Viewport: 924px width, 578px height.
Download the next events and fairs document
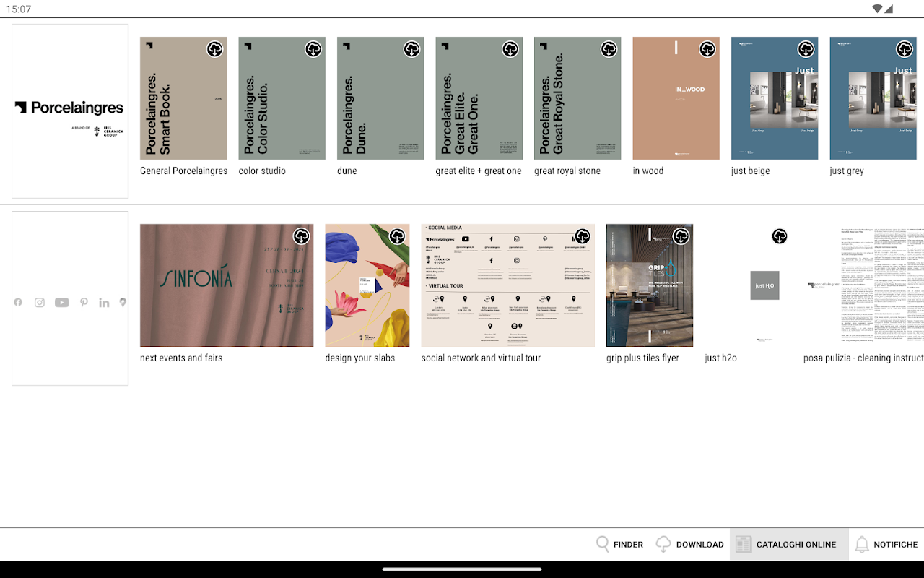point(302,236)
